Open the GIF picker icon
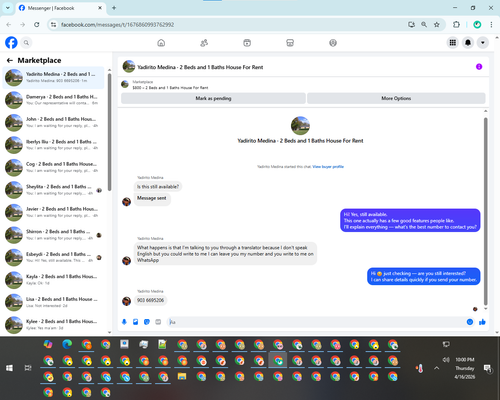 click(158, 322)
